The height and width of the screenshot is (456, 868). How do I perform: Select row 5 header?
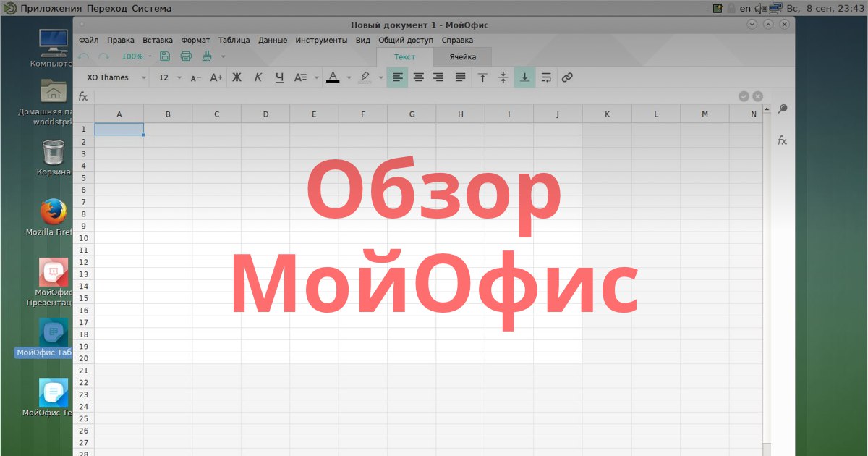click(84, 178)
